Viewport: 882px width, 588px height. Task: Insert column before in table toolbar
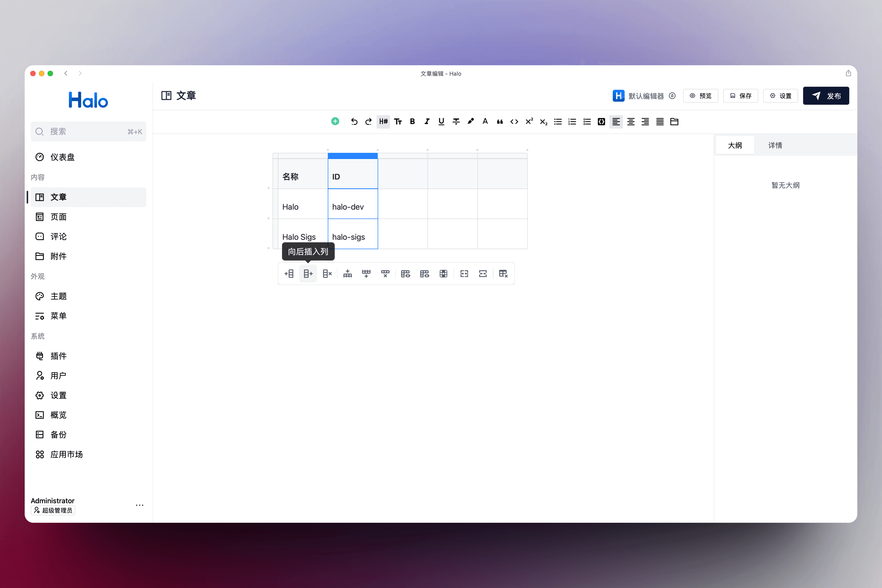(289, 274)
